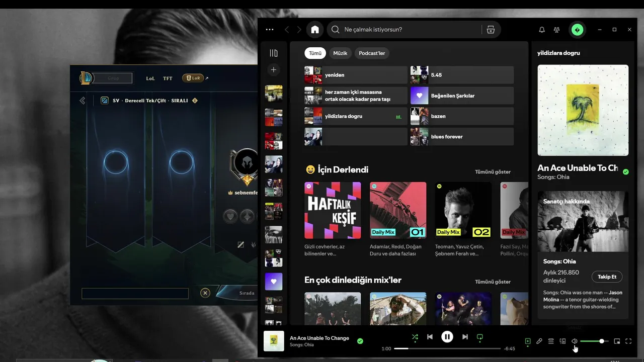Screen dimensions: 644x362
Task: Open the blues forever playlist shortcut
Action: (x=462, y=137)
